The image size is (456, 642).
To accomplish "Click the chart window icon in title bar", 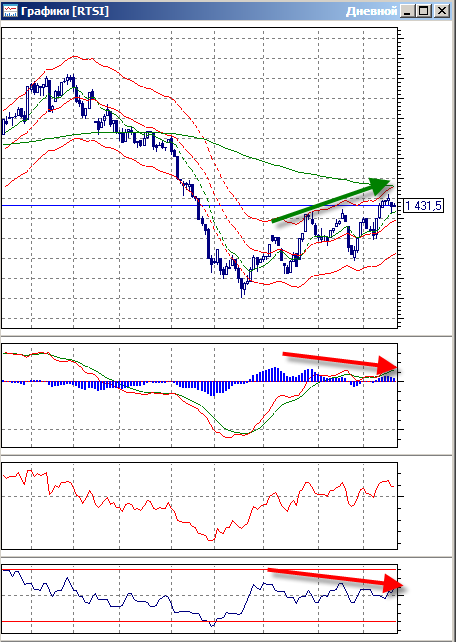I will pos(10,11).
